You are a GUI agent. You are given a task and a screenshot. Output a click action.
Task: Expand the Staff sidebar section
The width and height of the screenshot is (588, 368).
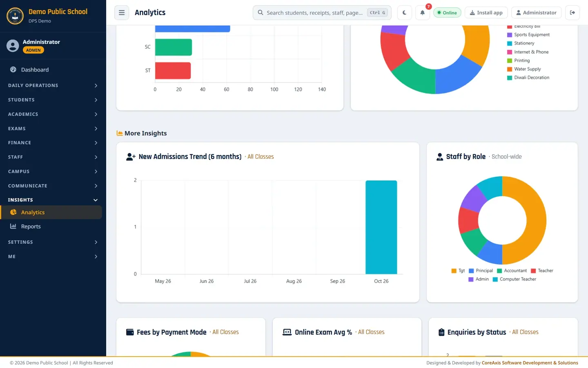(53, 157)
